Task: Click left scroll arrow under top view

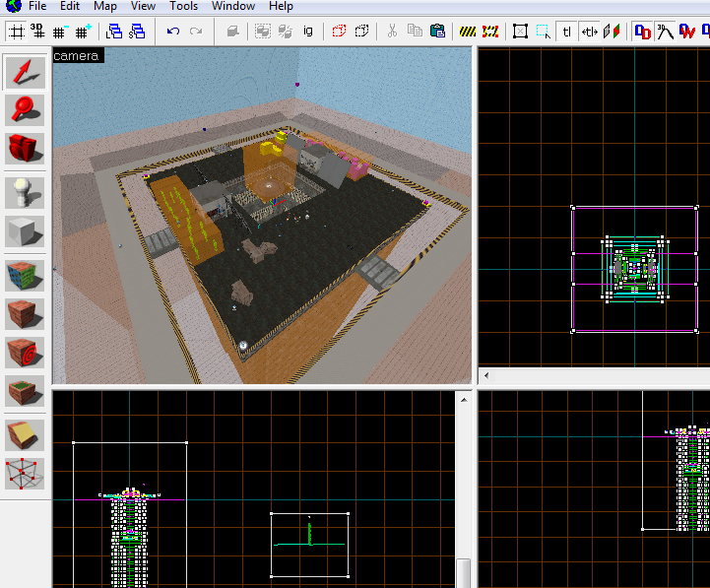Action: pyautogui.click(x=486, y=376)
